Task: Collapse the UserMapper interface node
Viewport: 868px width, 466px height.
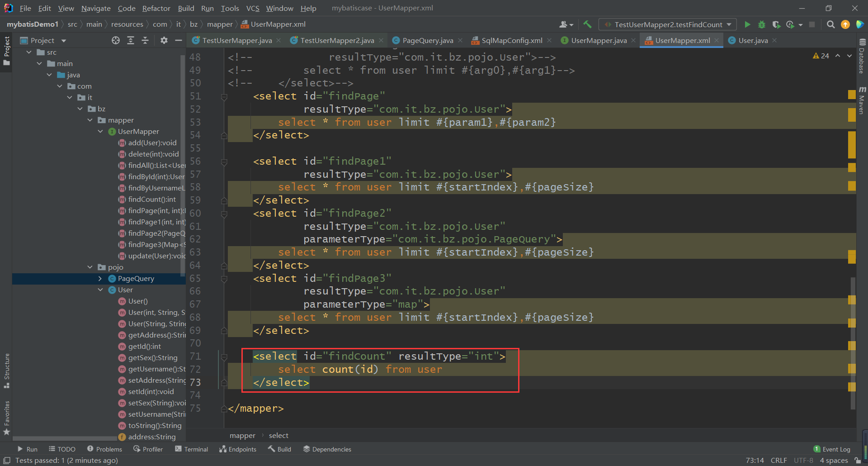Action: [x=100, y=131]
